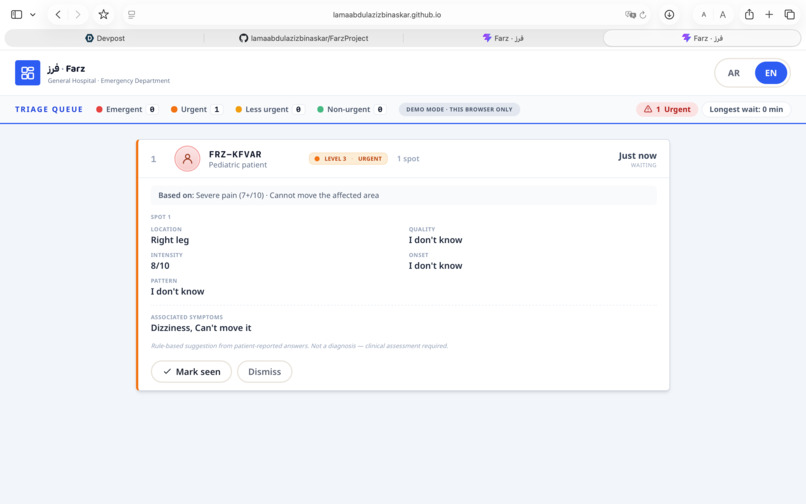Go back using the back arrow

pos(58,14)
